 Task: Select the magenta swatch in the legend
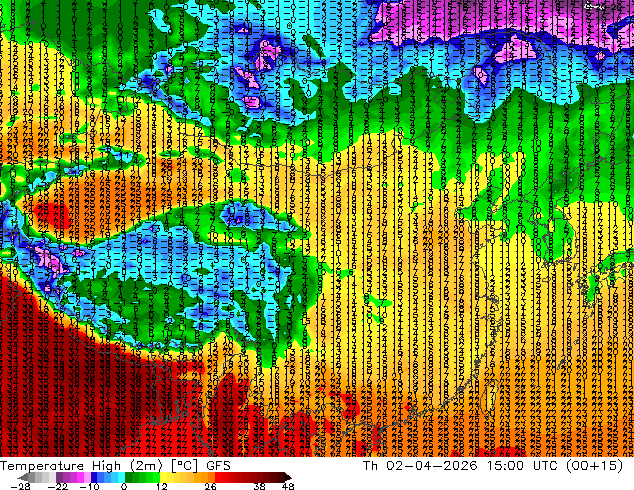click(x=80, y=477)
